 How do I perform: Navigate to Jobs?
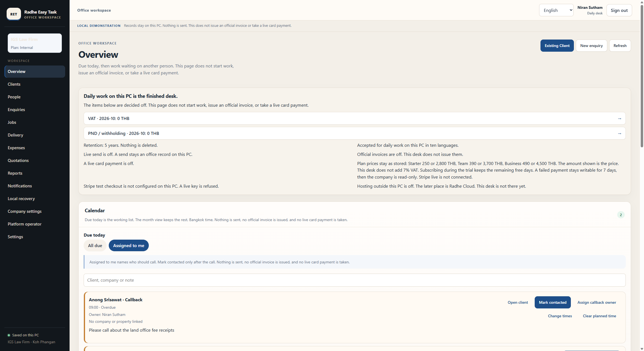[35, 122]
